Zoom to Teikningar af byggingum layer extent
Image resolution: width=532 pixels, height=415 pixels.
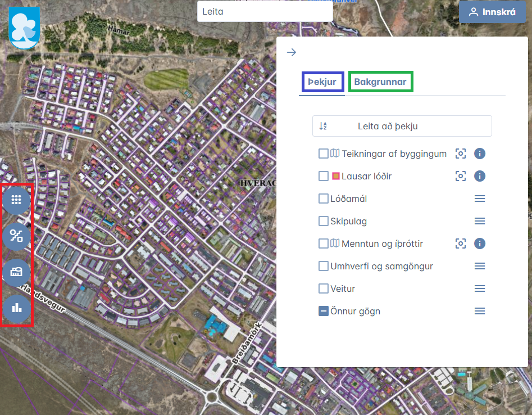[x=461, y=154]
